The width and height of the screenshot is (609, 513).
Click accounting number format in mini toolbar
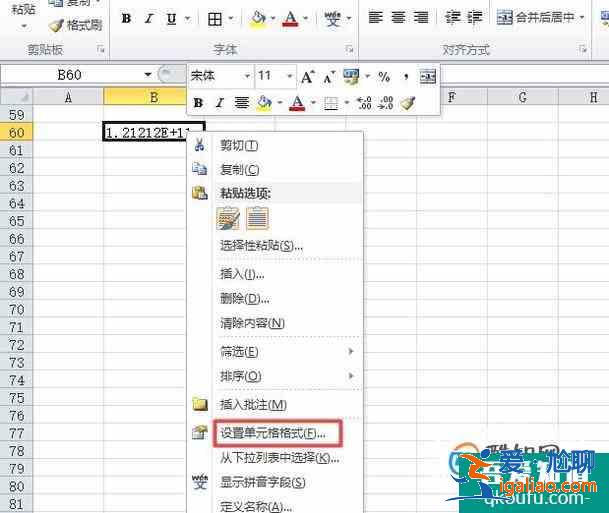(351, 77)
